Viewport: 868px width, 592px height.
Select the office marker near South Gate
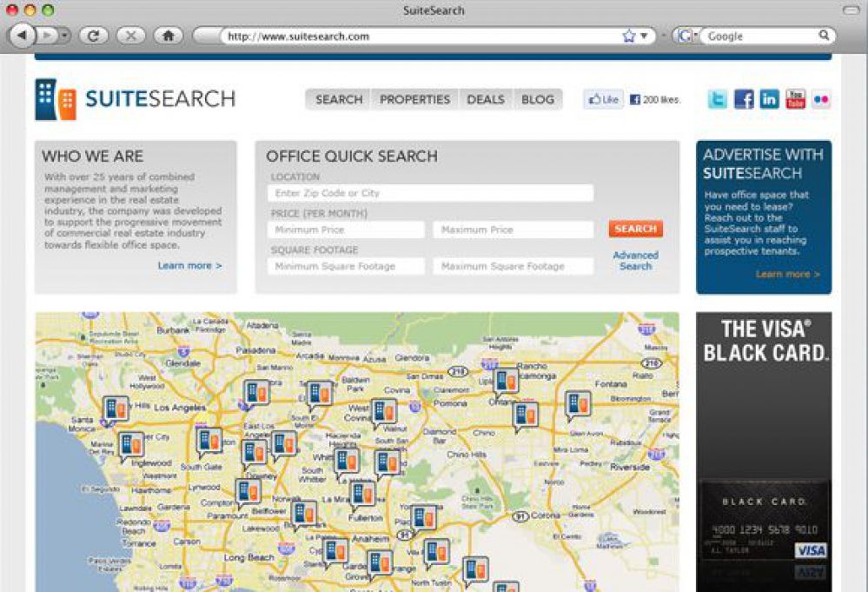tap(209, 442)
